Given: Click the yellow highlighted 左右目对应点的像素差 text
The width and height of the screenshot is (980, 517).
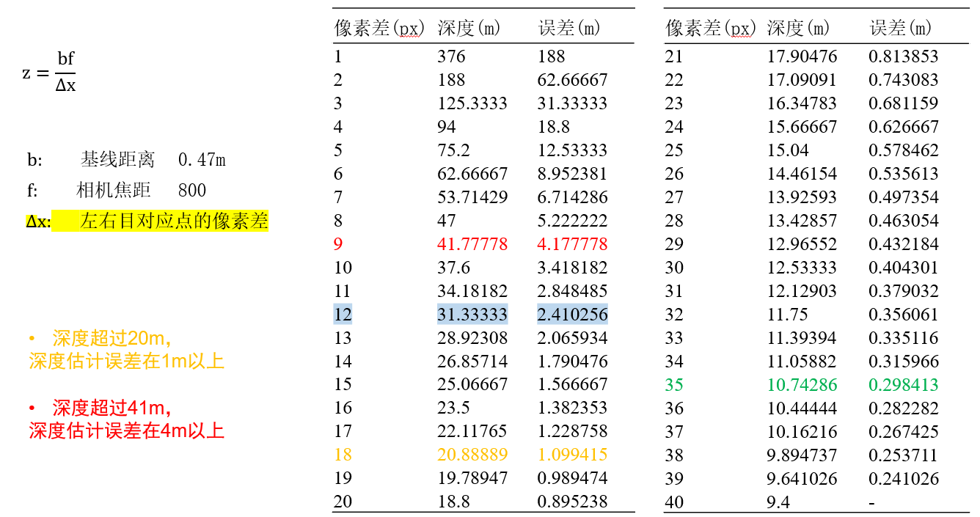Looking at the screenshot, I should (174, 221).
